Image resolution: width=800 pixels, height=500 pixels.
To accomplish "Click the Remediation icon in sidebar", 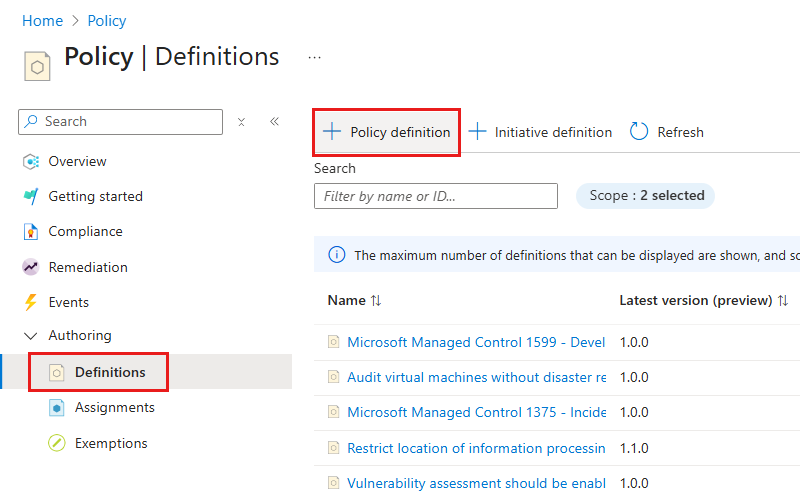I will coord(31,267).
